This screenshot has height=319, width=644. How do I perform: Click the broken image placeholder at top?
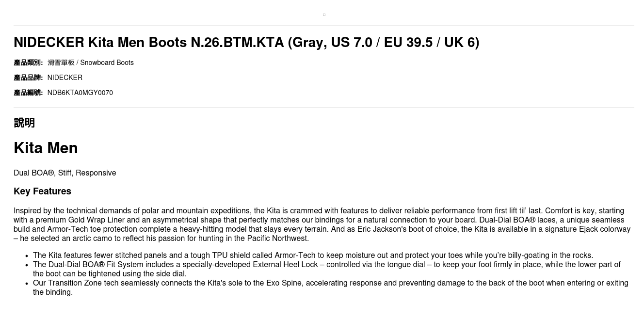pyautogui.click(x=324, y=15)
